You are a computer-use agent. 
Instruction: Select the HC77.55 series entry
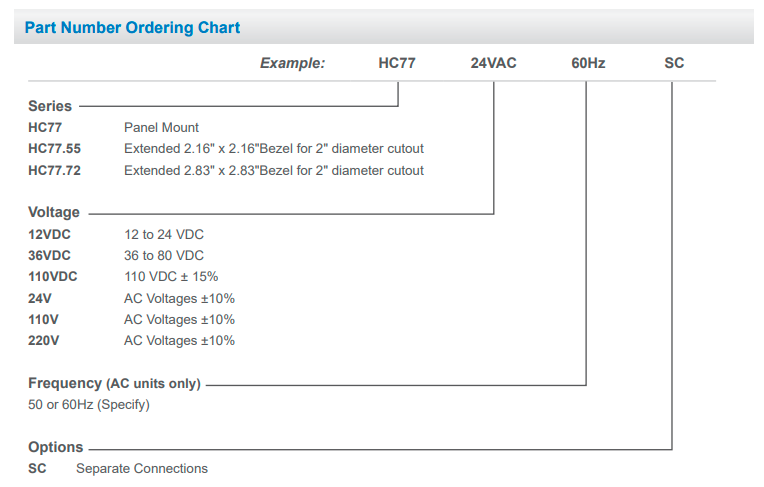[55, 149]
